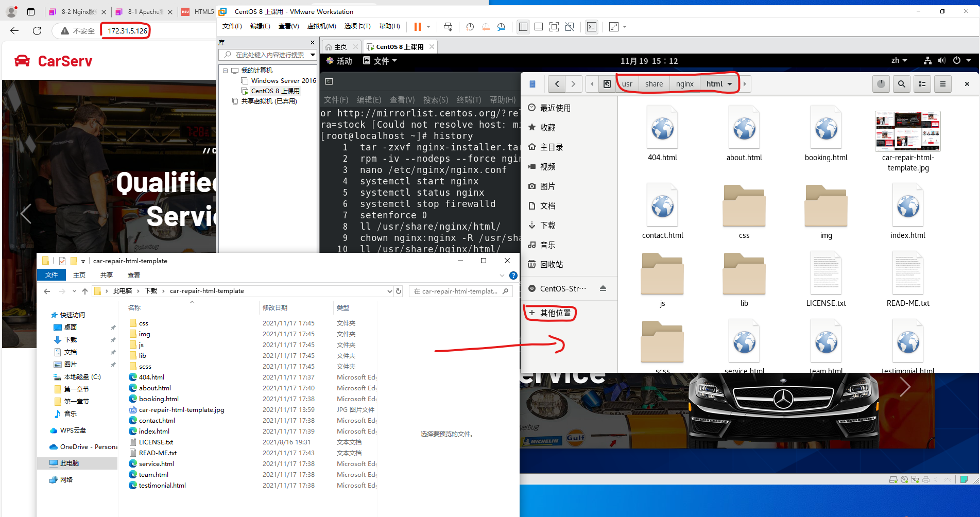Expand the zh input language dropdown
This screenshot has width=980, height=517.
(x=899, y=61)
